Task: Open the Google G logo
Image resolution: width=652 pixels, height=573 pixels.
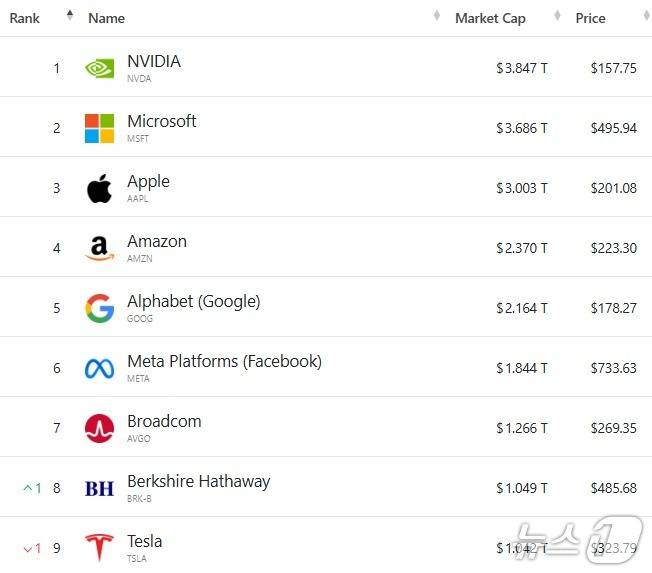Action: pos(99,308)
